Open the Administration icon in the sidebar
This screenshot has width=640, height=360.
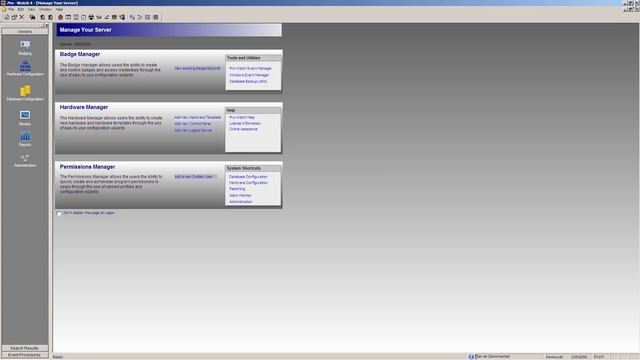point(25,160)
